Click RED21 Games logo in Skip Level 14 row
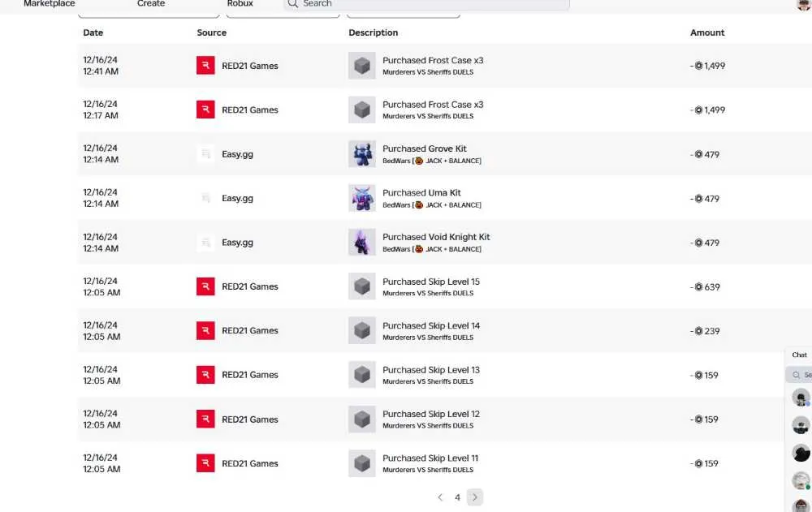The height and width of the screenshot is (512, 812). [x=205, y=330]
